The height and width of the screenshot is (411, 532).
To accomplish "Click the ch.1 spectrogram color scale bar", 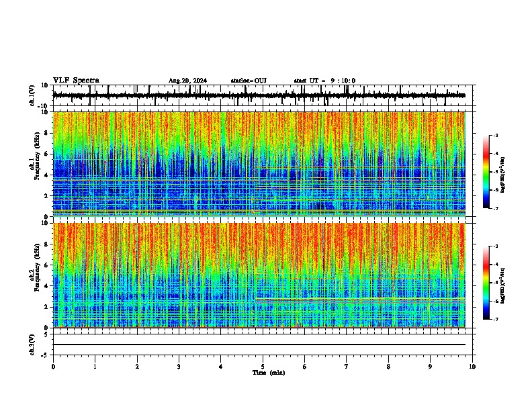I will click(x=486, y=172).
